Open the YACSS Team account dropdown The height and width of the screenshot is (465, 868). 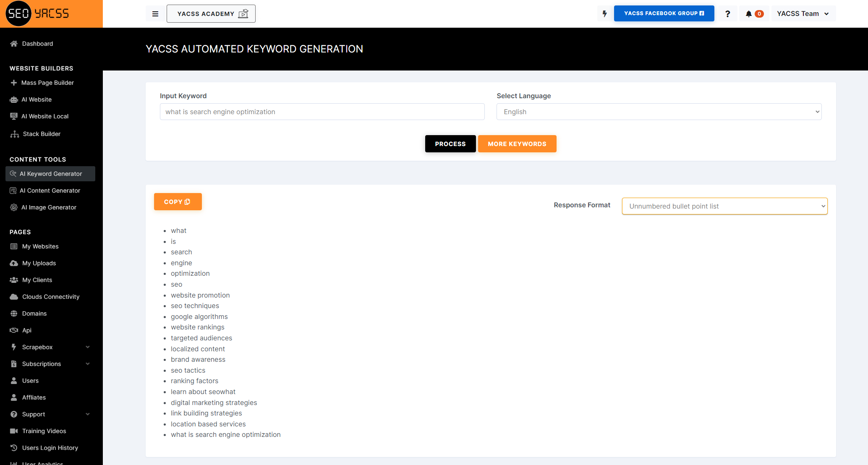(x=803, y=13)
